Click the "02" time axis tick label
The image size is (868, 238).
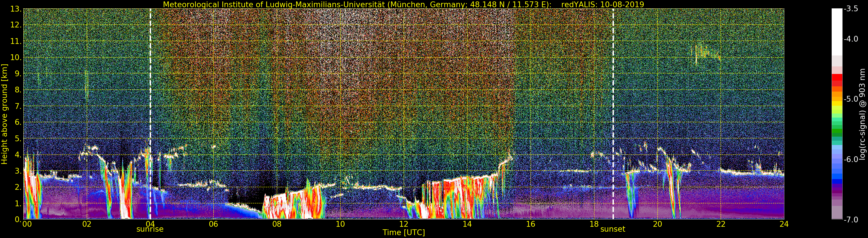pos(87,224)
